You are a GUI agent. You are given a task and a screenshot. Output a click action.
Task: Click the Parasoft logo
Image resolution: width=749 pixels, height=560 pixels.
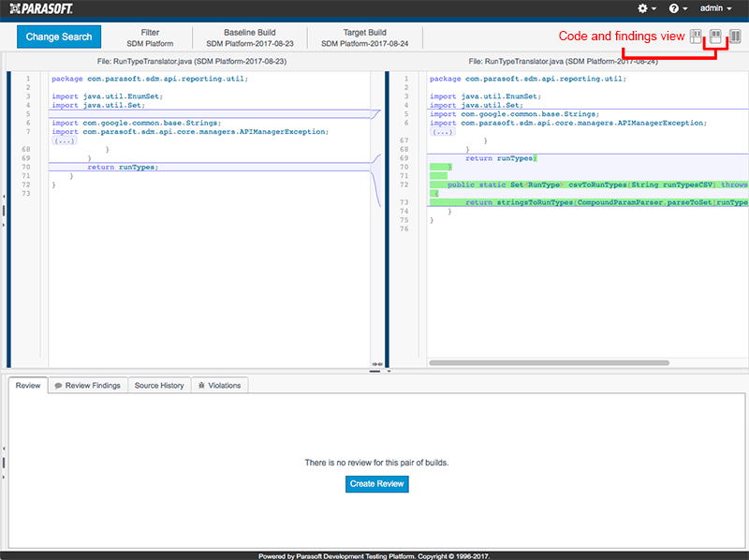41,8
